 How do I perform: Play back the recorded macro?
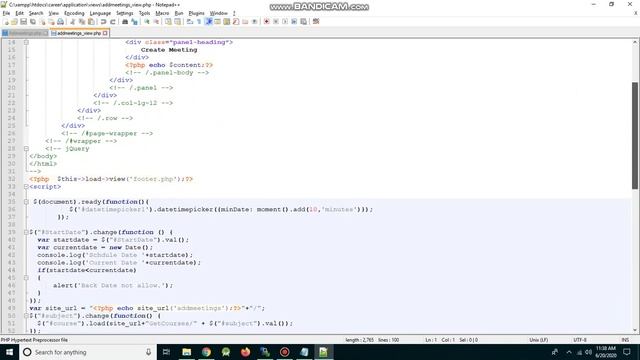point(285,21)
